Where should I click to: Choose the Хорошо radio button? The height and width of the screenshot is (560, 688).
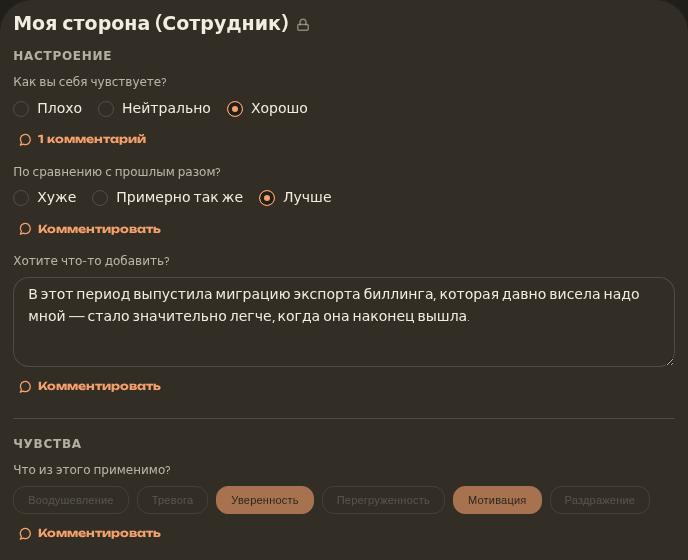(x=235, y=109)
